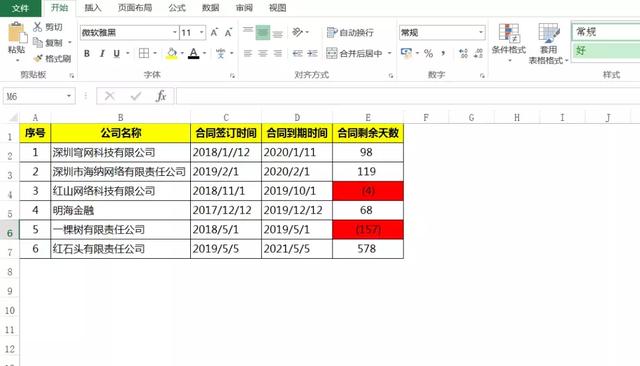Image resolution: width=640 pixels, height=366 pixels.
Task: Click the decrease decimal icon
Action: coord(478,53)
